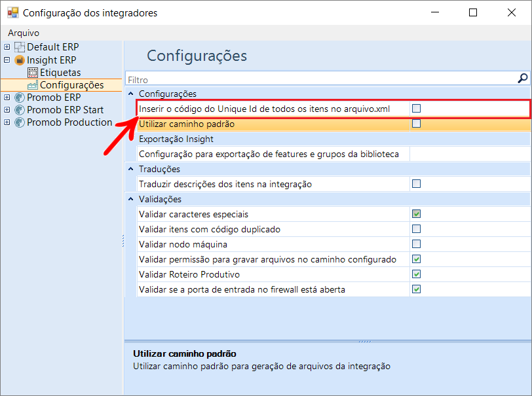
Task: Expand the Default ERP tree node
Action: (x=7, y=46)
